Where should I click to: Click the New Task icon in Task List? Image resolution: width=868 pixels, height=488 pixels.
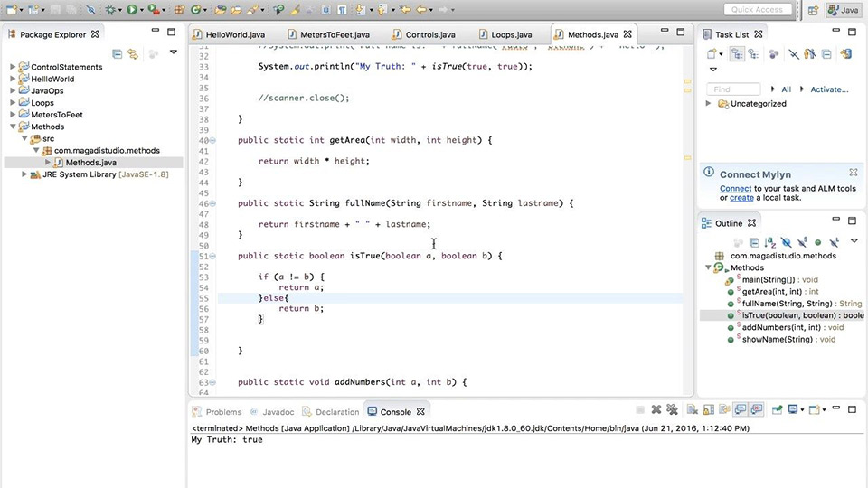pyautogui.click(x=712, y=53)
